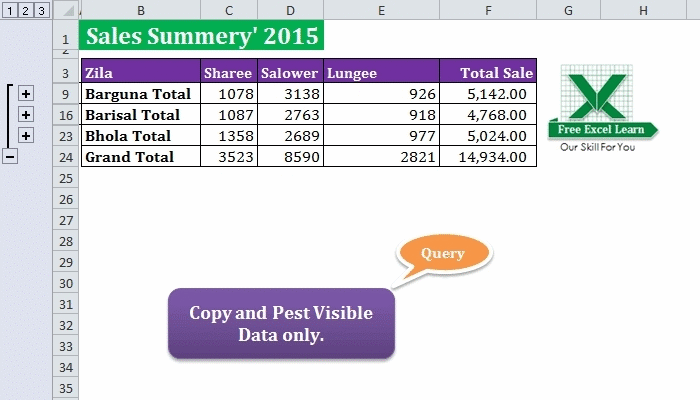Expand the Bhola Total group
700x400 pixels.
tap(26, 136)
